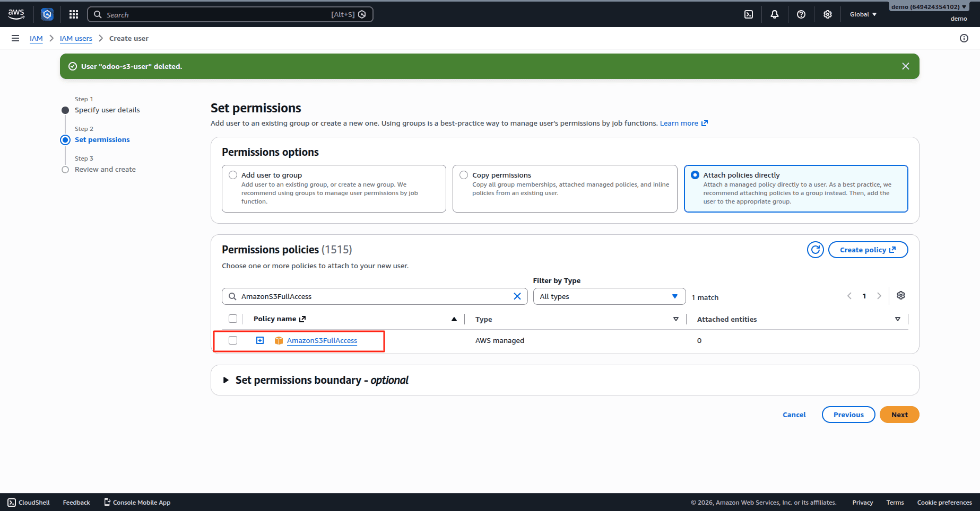The image size is (980, 511).
Task: Click the top AWS search box
Action: pos(230,14)
